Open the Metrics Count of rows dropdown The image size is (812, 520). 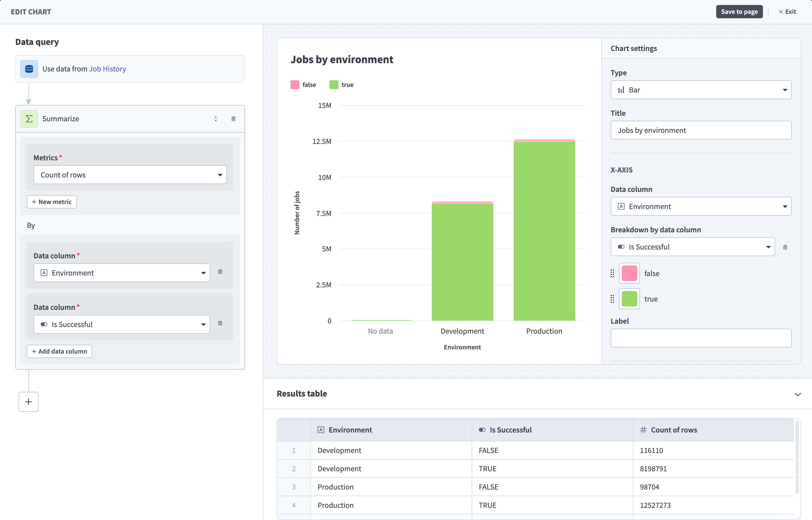pos(130,175)
